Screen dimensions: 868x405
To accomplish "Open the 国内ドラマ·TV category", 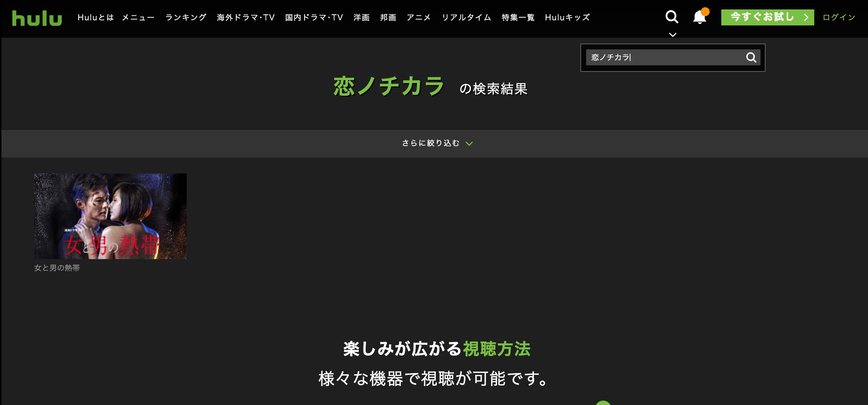I will click(314, 17).
